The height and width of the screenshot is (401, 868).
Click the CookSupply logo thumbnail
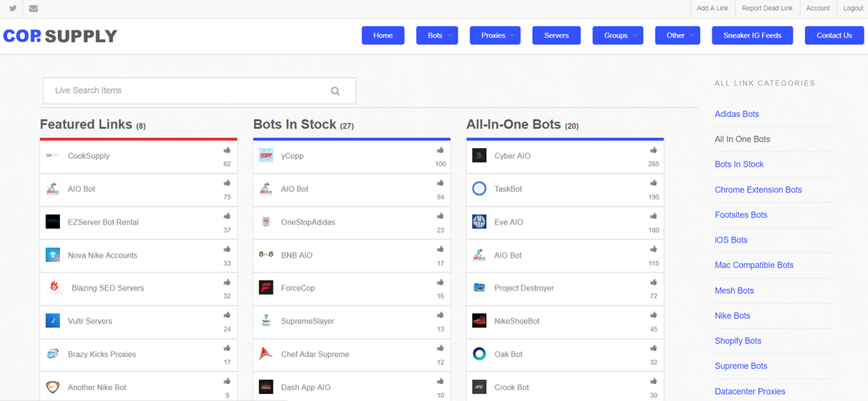53,155
